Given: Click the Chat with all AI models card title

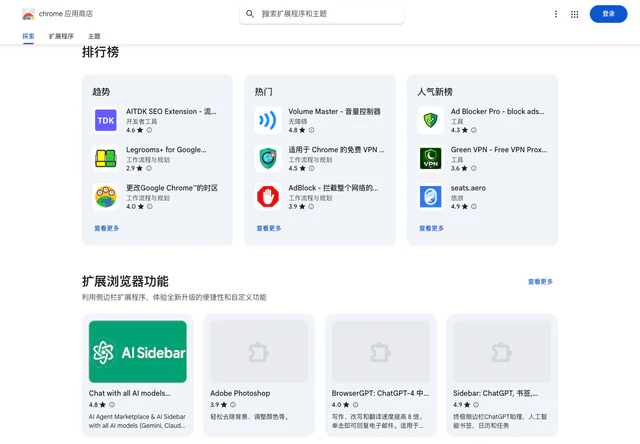Looking at the screenshot, I should (x=130, y=393).
